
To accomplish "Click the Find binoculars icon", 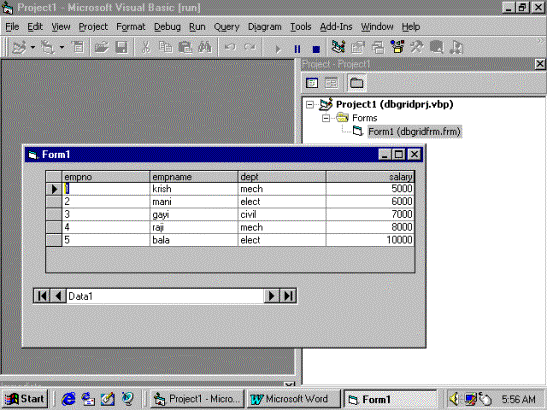I will tap(205, 47).
